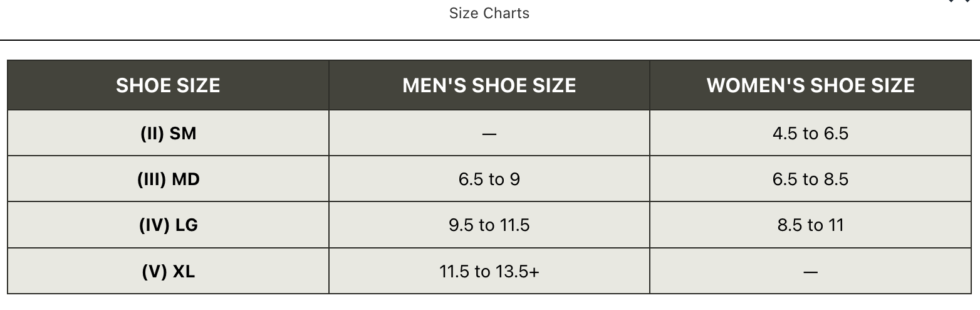
Task: Close the Size Charts panel
Action: pyautogui.click(x=959, y=2)
